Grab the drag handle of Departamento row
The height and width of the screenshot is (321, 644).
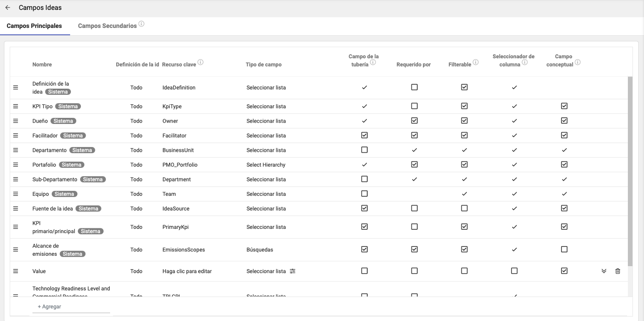[16, 150]
